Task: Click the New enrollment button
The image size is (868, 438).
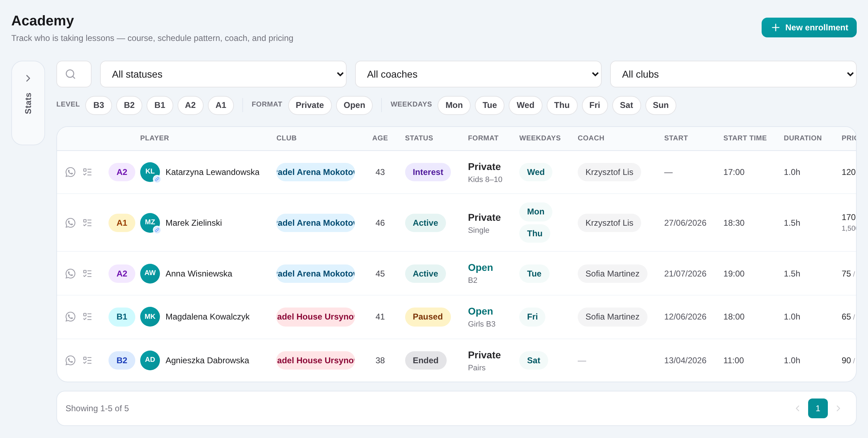Action: [x=809, y=28]
